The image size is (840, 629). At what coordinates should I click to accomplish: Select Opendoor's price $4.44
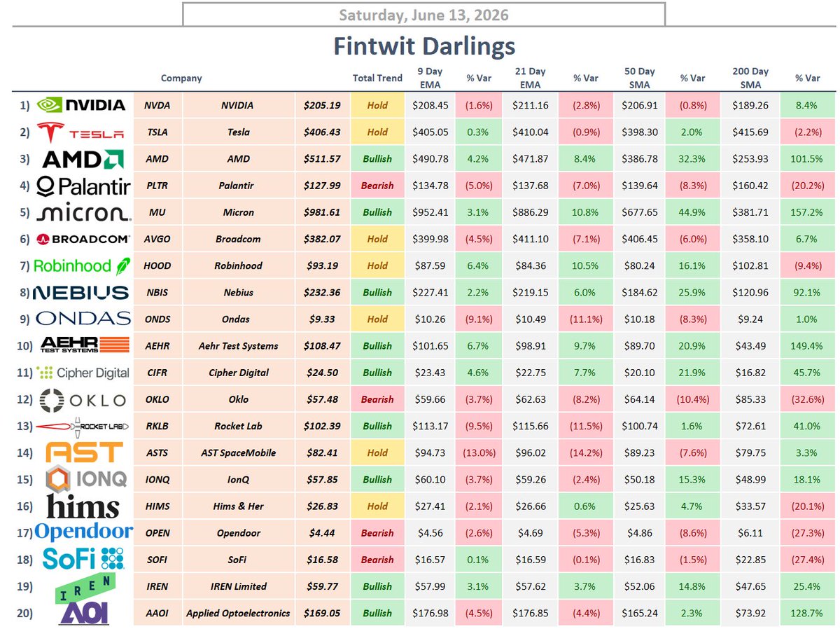click(x=322, y=533)
